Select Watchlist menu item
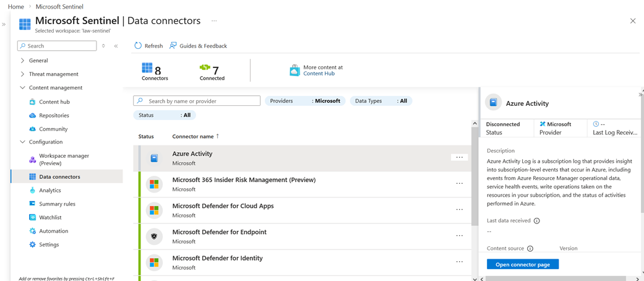The image size is (644, 281). pyautogui.click(x=51, y=217)
